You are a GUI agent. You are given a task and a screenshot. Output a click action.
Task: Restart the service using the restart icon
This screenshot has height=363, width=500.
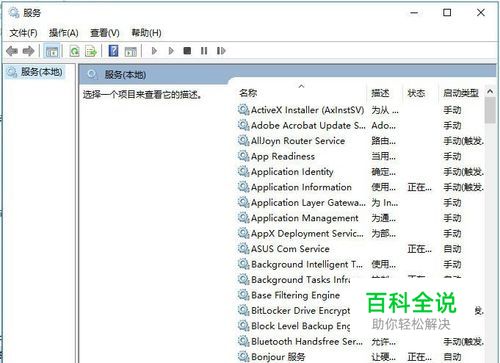[221, 51]
